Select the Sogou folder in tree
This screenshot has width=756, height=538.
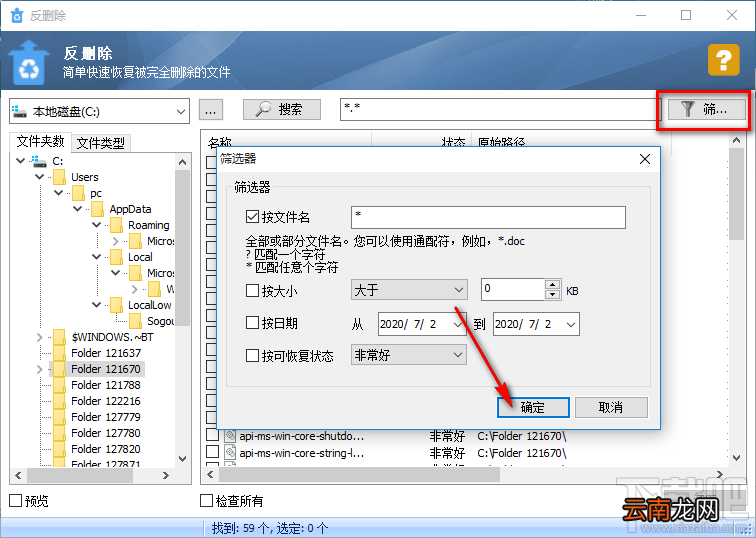coord(161,321)
